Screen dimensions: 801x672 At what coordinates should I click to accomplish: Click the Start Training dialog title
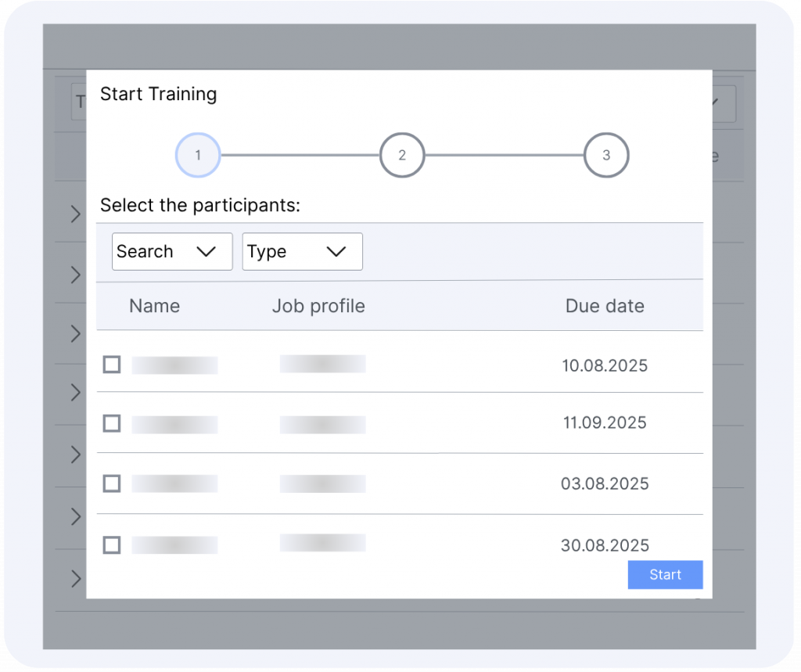tap(159, 95)
